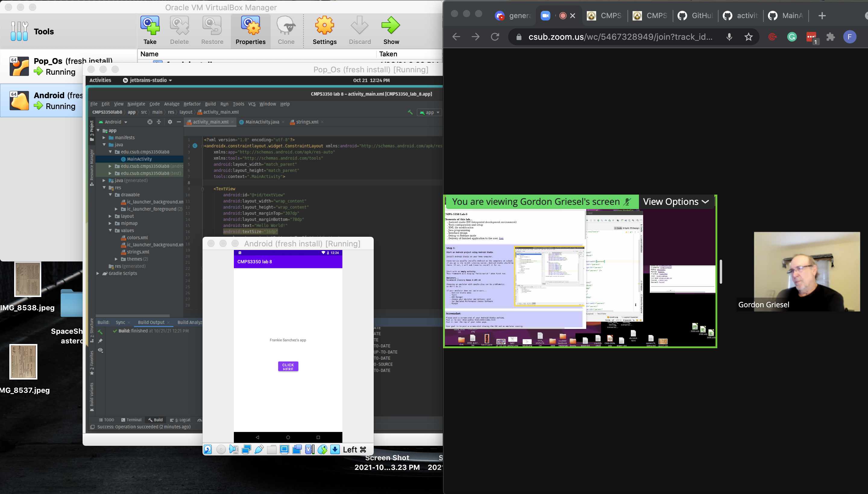This screenshot has height=494, width=868.
Task: Open the Refactor menu in Android Studio
Action: coord(192,104)
